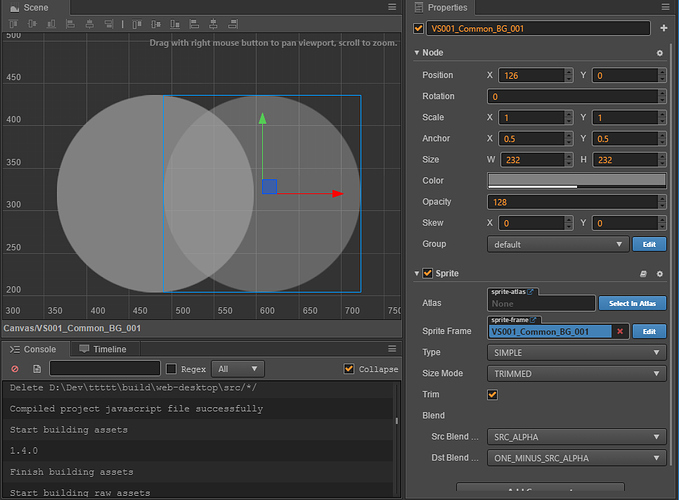
Task: Open the Size Mode TRIMMED dropdown
Action: tap(576, 374)
